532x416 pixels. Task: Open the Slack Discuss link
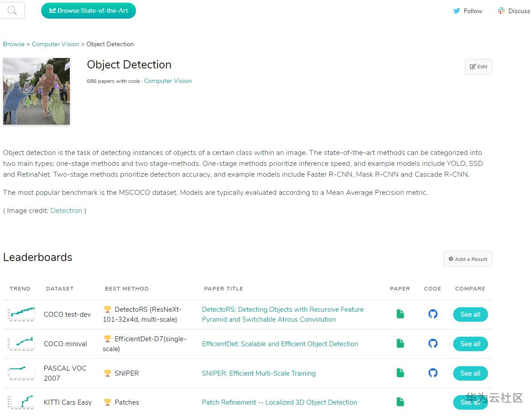pyautogui.click(x=514, y=11)
